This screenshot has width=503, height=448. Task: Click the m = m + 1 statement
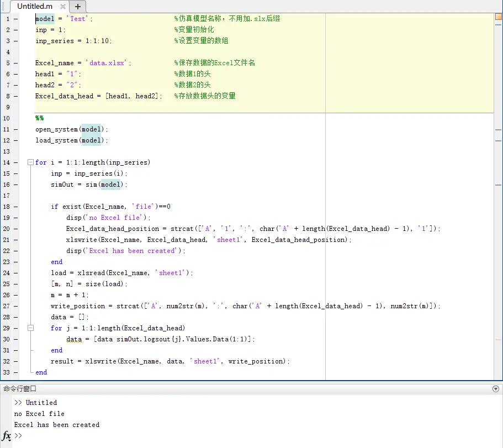[x=70, y=295]
